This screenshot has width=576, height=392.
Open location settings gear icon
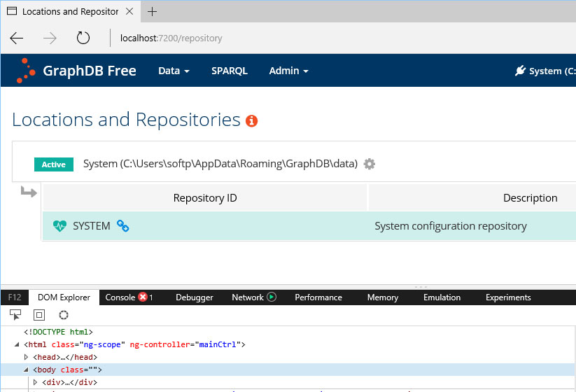[x=370, y=164]
